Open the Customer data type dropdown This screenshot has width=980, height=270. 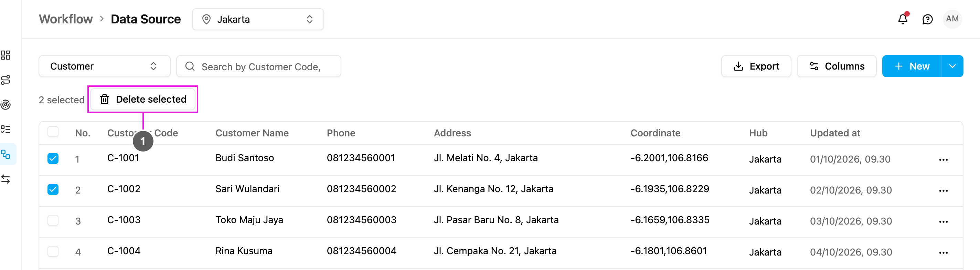(104, 66)
